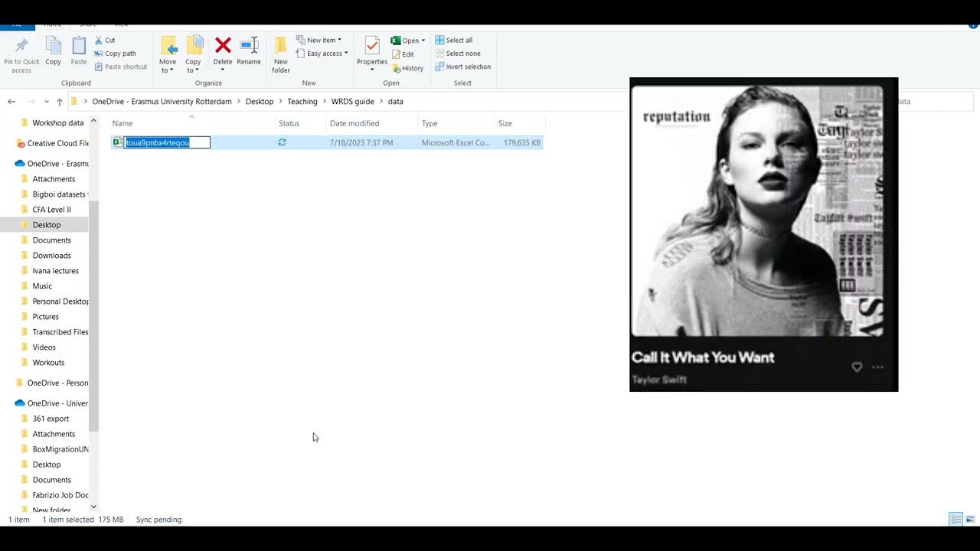Viewport: 980px width, 551px height.
Task: Click the OneDrive - Erasmus University Rotterdam breadcrumb
Action: (162, 101)
